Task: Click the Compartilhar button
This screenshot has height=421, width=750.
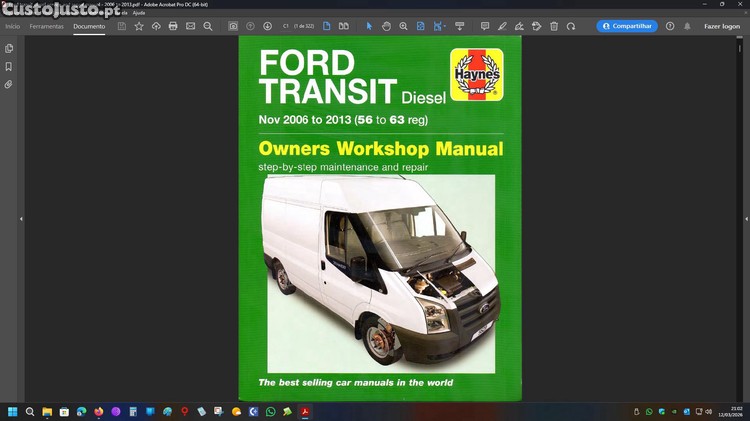Action: click(627, 26)
